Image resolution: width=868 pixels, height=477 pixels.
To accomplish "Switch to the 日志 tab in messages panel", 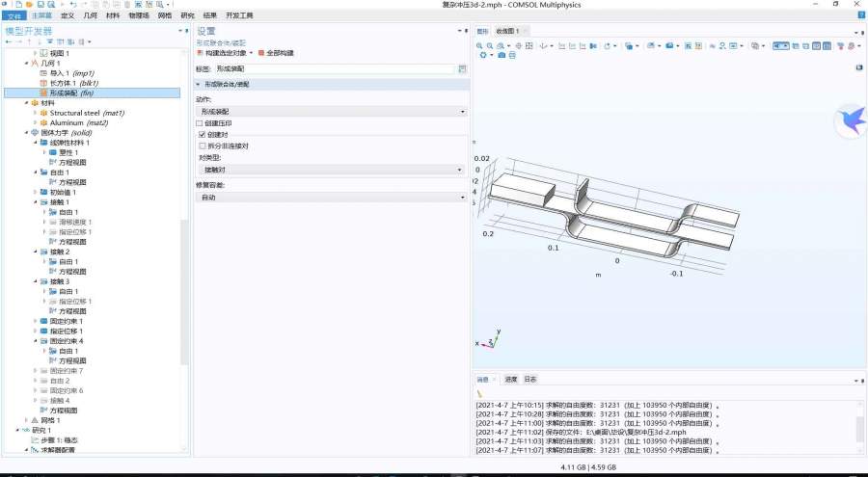I will click(x=529, y=380).
